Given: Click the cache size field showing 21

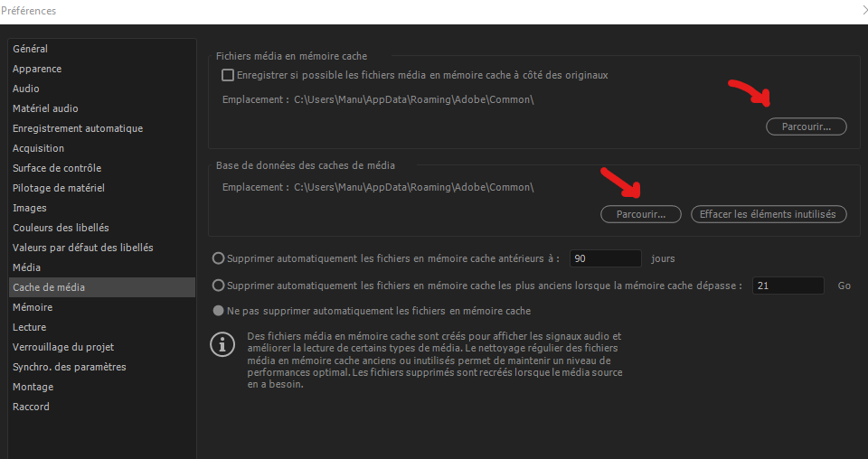Looking at the screenshot, I should pos(788,286).
